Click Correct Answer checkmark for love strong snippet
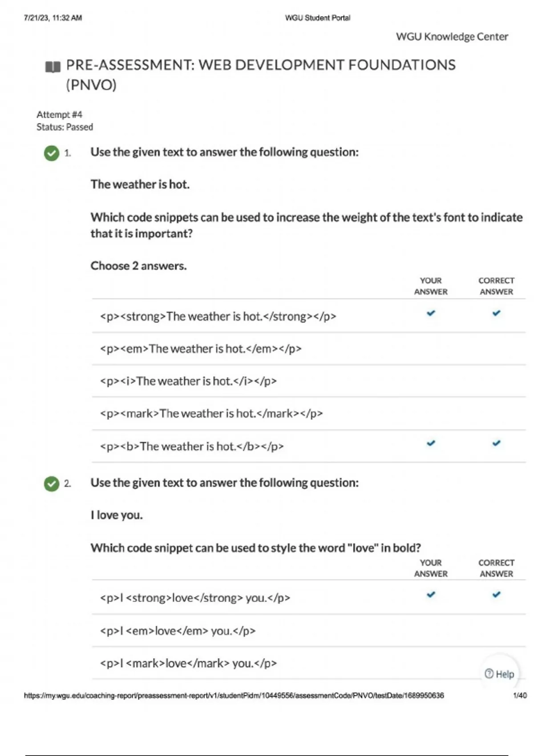Screen dimensions: 534x756 [x=496, y=595]
